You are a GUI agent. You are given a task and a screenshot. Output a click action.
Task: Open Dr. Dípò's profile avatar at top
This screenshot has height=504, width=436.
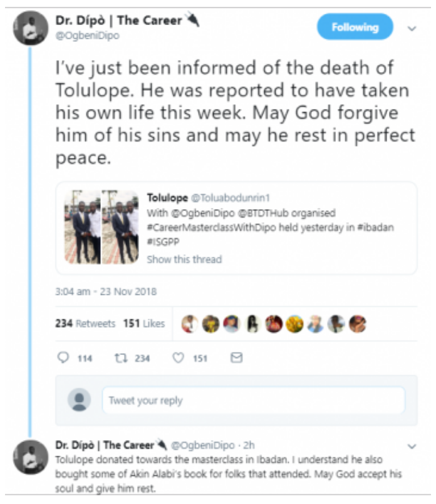31,28
